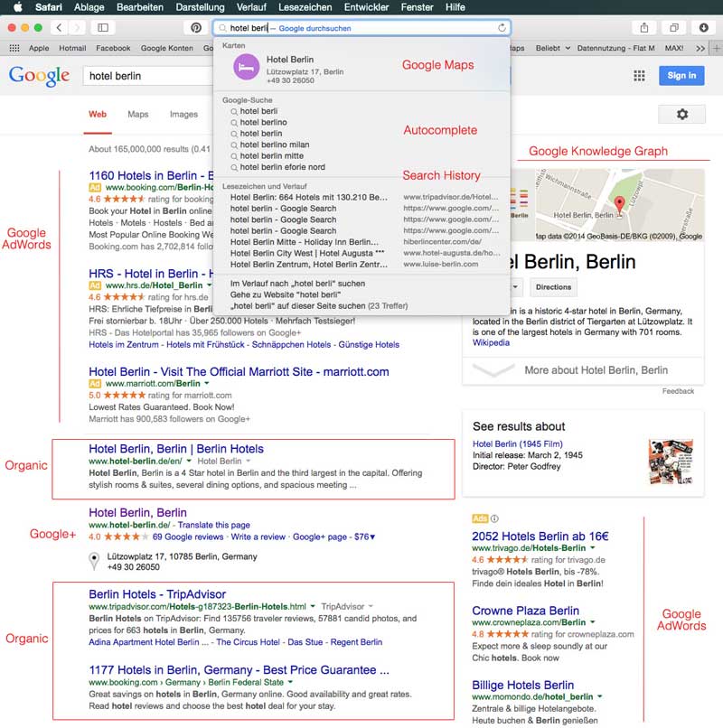
Task: Switch to the Images search tab
Action: [183, 114]
